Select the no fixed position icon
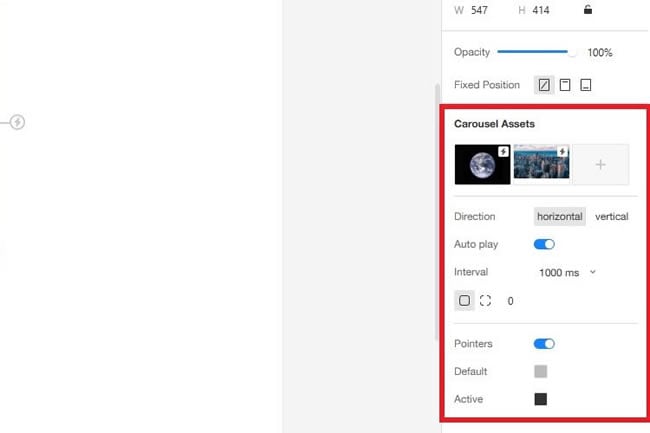The image size is (650, 433). pyautogui.click(x=544, y=85)
